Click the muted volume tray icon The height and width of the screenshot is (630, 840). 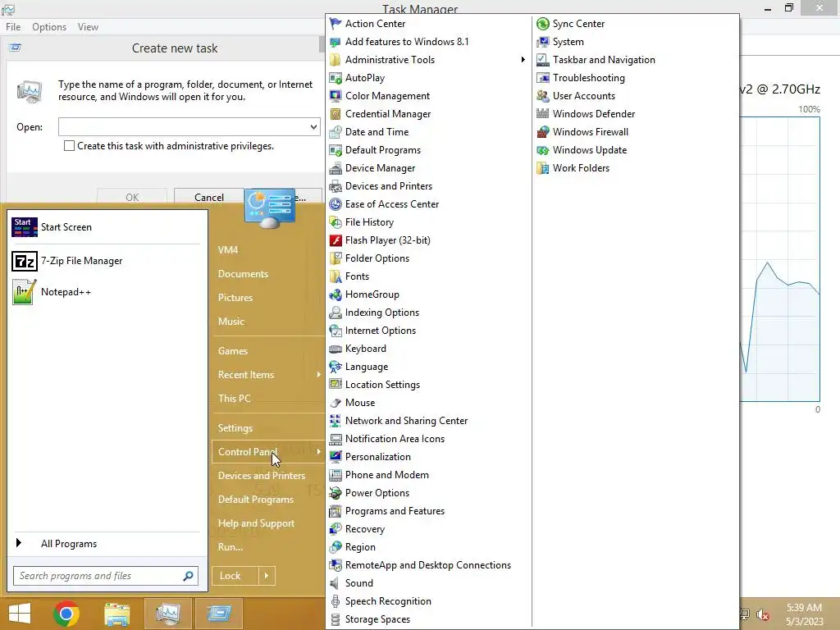point(762,614)
